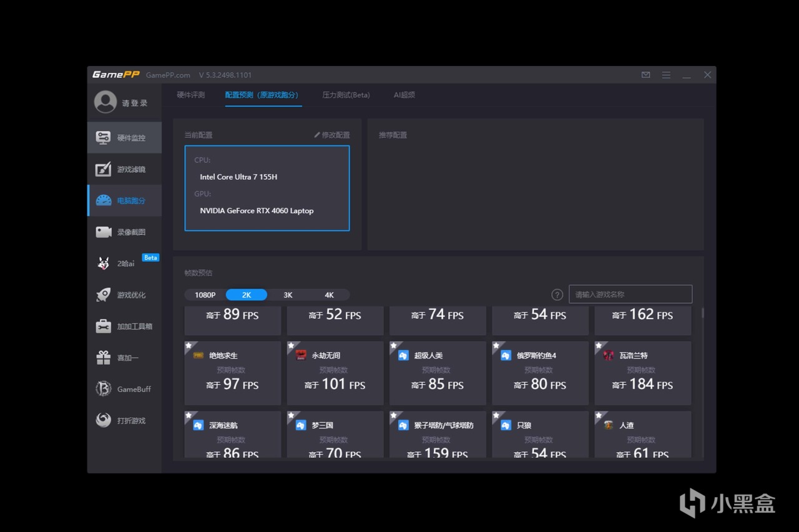Click the 高于 97 FPS value
The width and height of the screenshot is (799, 532).
click(x=232, y=384)
